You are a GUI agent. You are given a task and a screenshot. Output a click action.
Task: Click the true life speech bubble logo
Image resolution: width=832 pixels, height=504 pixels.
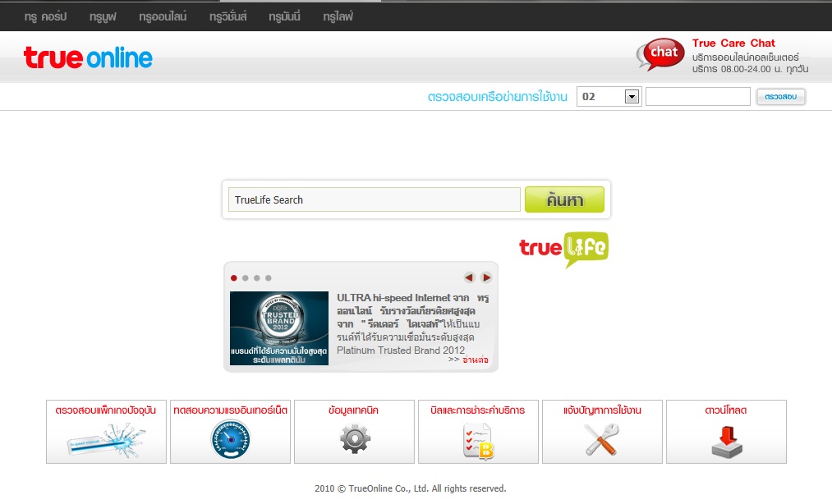coord(563,249)
